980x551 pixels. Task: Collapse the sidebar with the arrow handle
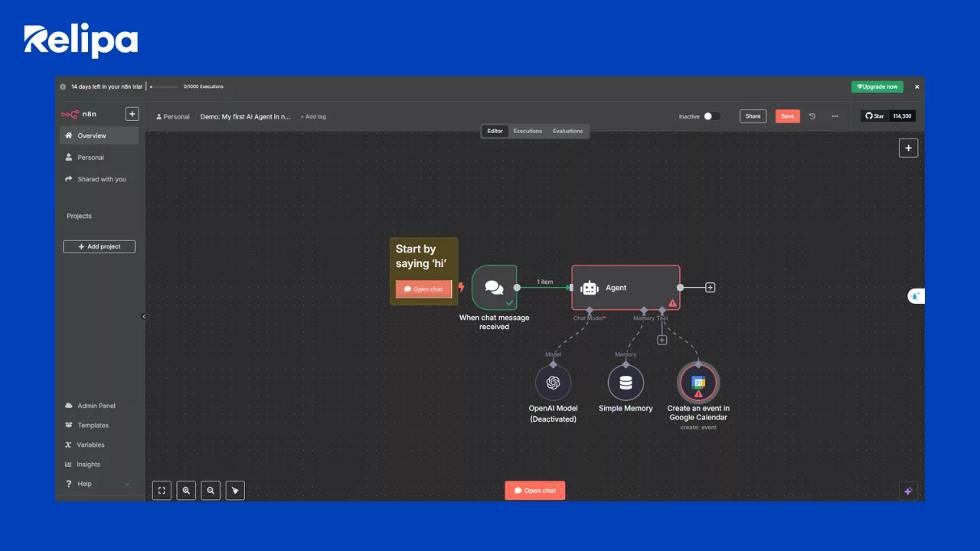144,316
